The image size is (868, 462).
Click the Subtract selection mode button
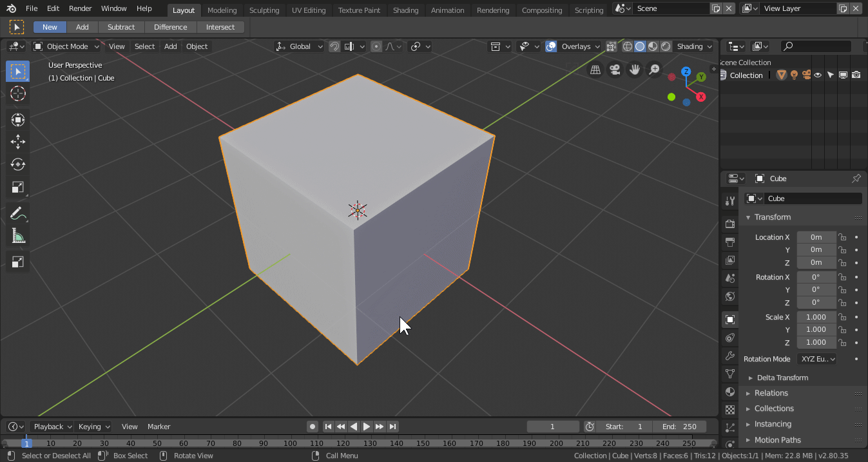[x=121, y=27]
